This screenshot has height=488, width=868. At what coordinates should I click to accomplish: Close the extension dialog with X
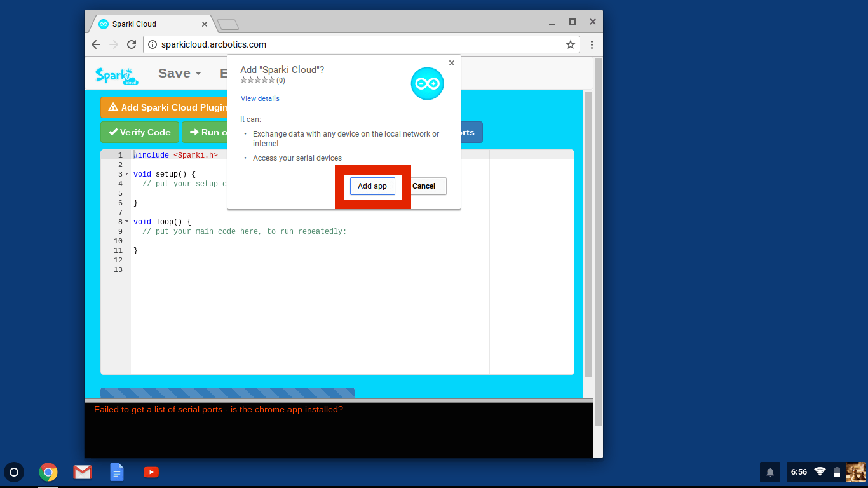click(452, 63)
